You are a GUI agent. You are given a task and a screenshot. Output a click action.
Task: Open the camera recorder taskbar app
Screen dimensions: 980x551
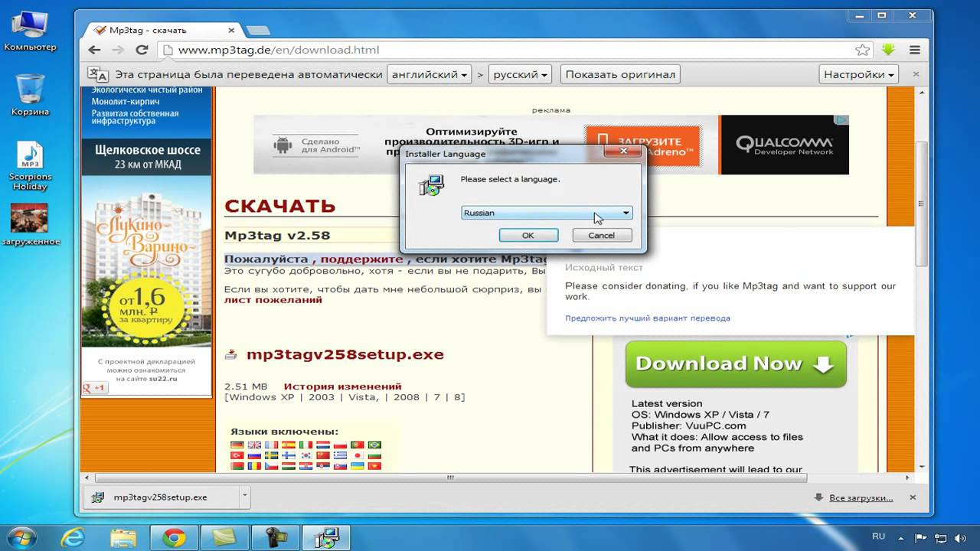coord(276,537)
